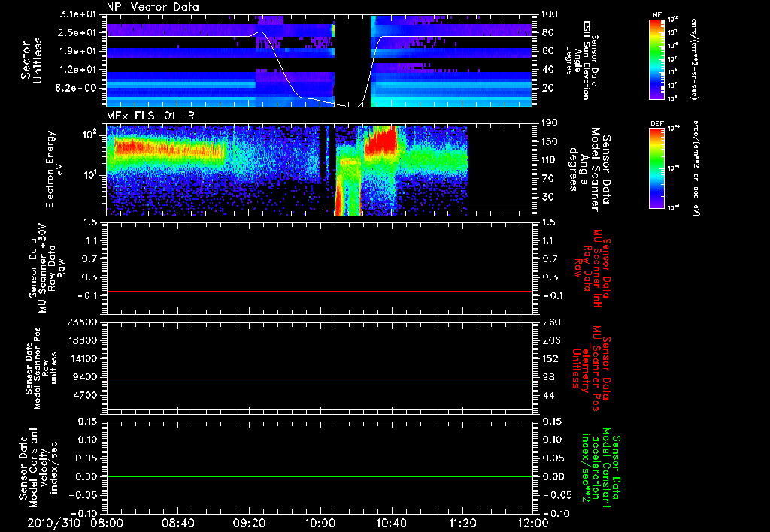Image resolution: width=770 pixels, height=532 pixels.
Task: Click the red scanner position trace line
Action: pos(320,382)
